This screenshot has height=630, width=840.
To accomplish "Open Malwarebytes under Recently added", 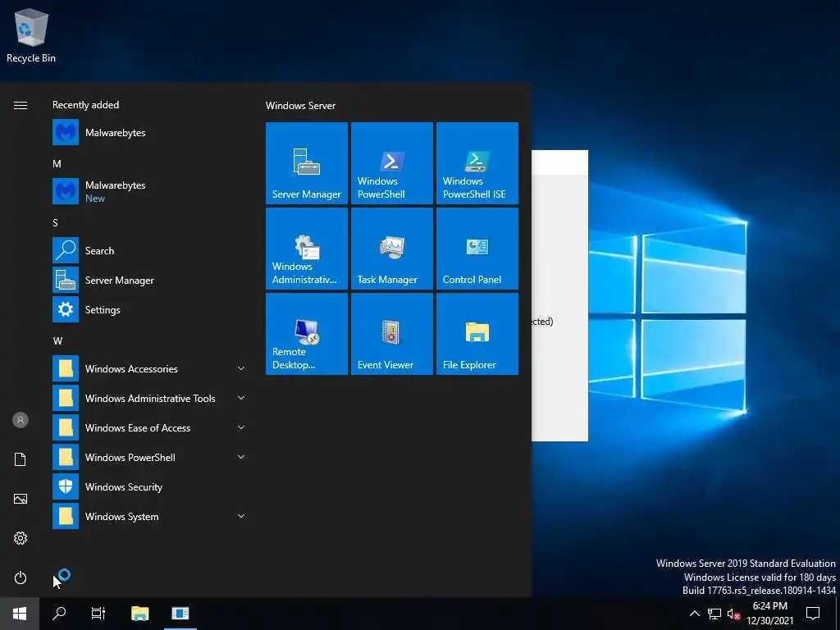I will tap(149, 132).
